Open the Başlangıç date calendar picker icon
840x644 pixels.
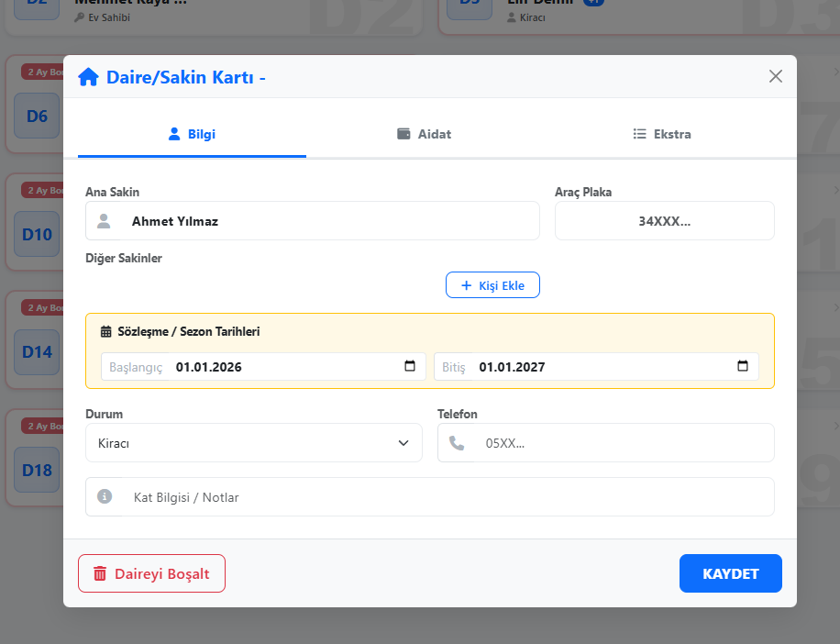[410, 367]
